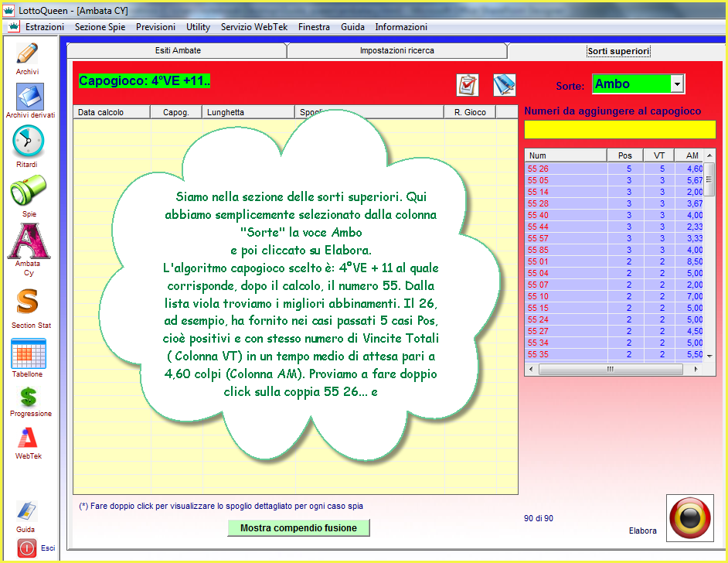This screenshot has height=563, width=728.
Task: Open the Spie flashlight icon
Action: point(29,190)
